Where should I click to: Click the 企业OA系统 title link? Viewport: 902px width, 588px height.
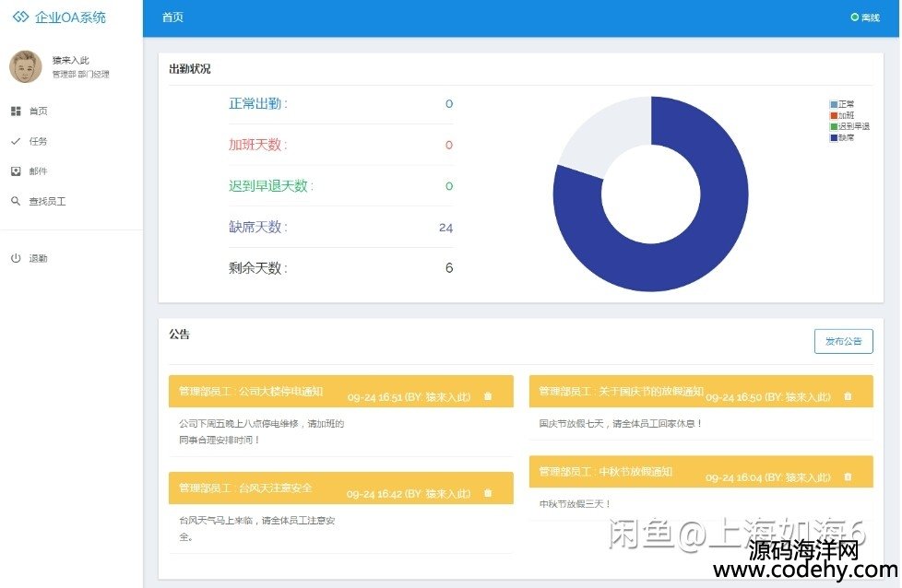tap(70, 18)
